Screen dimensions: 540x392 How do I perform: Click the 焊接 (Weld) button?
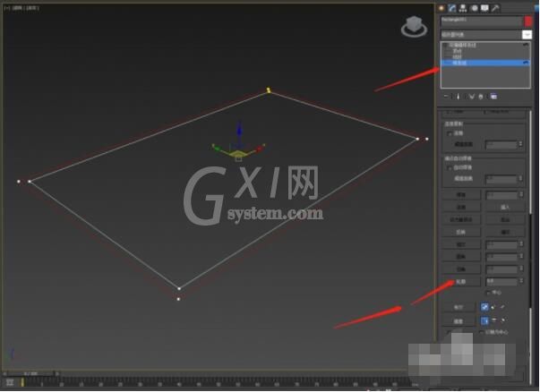(x=461, y=195)
